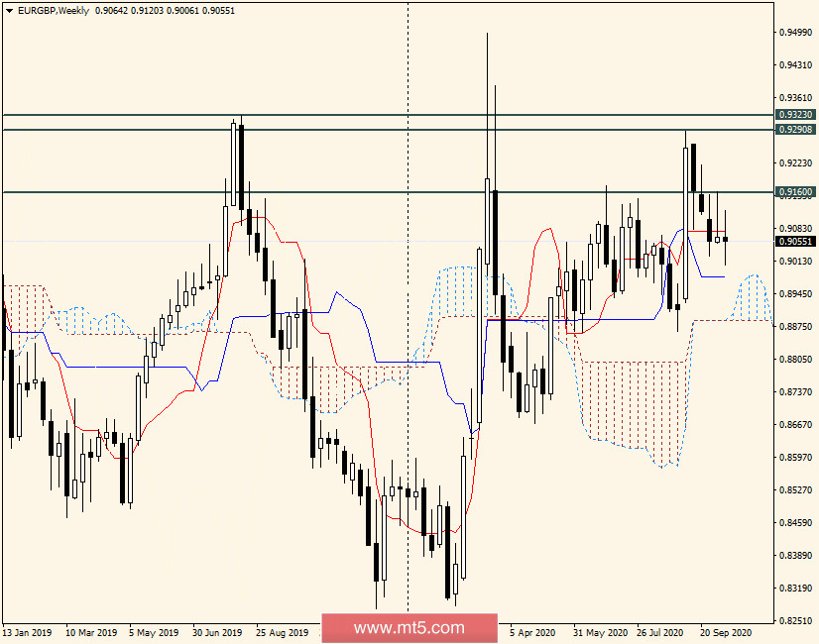Screen dimensions: 819x644
Task: Click the 13 Jan 2019 date label
Action: click(27, 633)
